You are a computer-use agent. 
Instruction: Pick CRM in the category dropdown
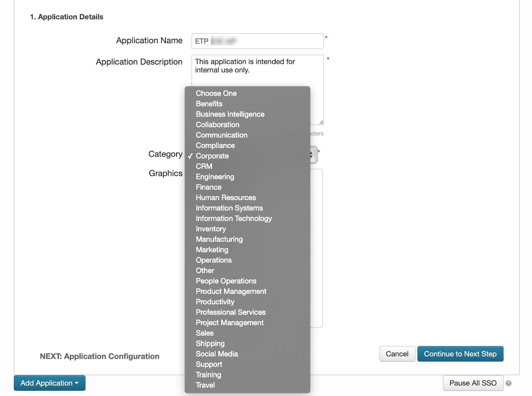(204, 166)
